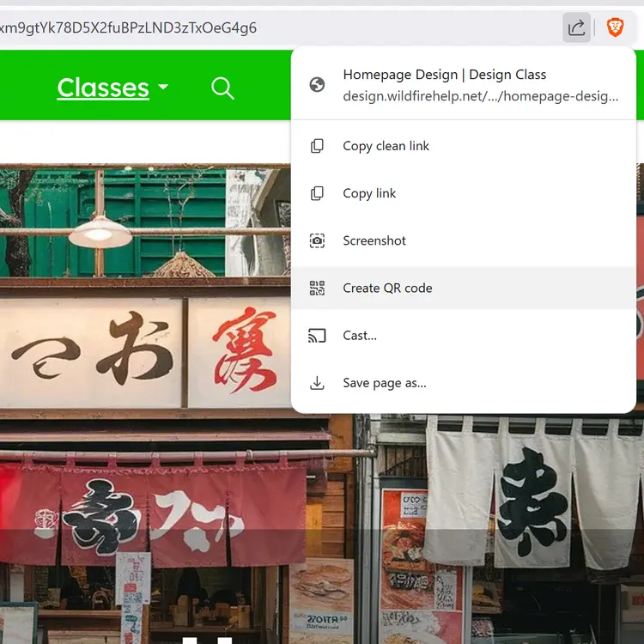Expand the Classes dropdown arrow
Viewport: 644px width, 644px height.
163,87
